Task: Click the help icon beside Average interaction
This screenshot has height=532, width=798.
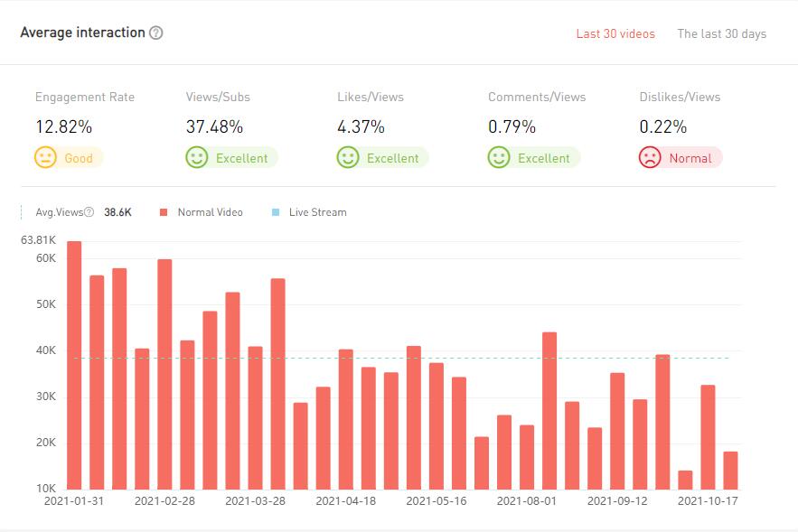Action: coord(156,33)
